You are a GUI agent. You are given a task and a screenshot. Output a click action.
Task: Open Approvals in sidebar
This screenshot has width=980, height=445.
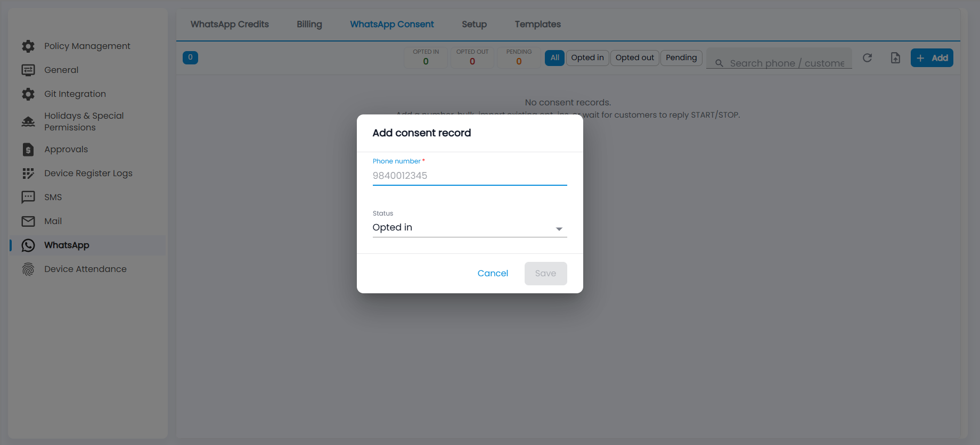coord(66,150)
